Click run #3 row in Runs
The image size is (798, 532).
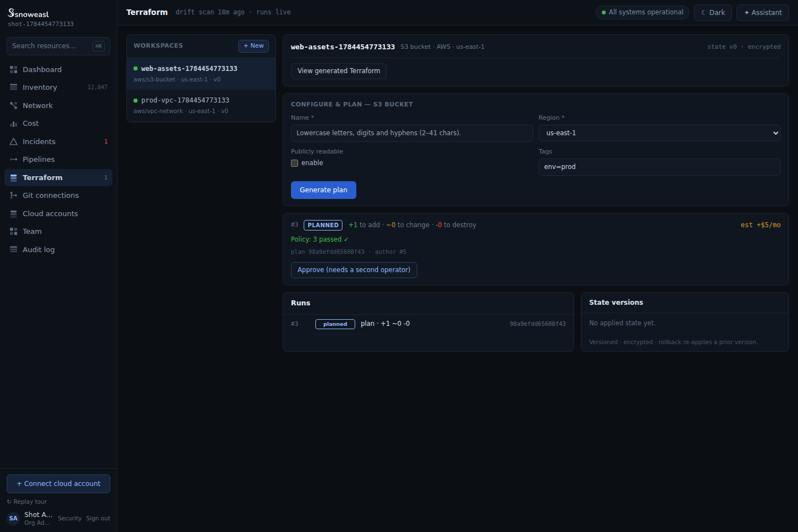(428, 324)
